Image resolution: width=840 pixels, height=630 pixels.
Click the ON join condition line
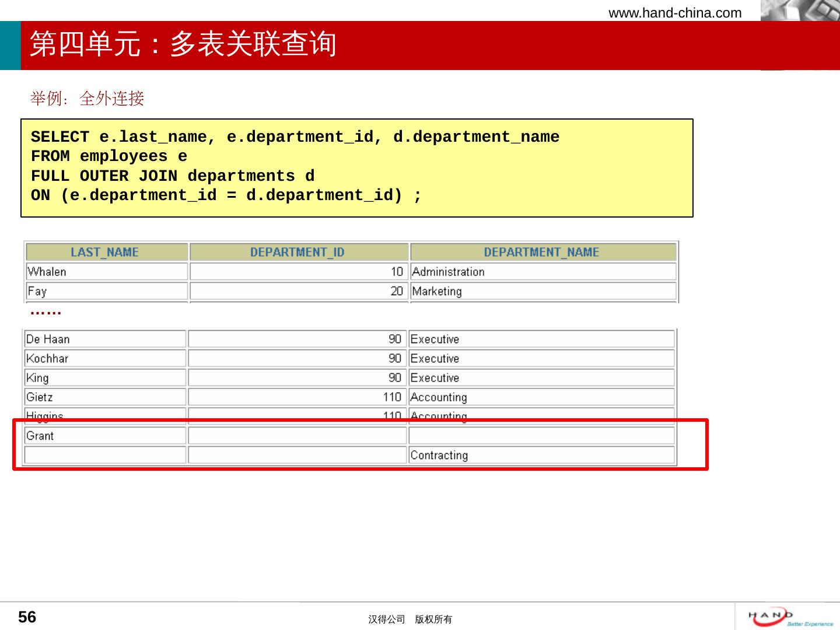coord(226,195)
